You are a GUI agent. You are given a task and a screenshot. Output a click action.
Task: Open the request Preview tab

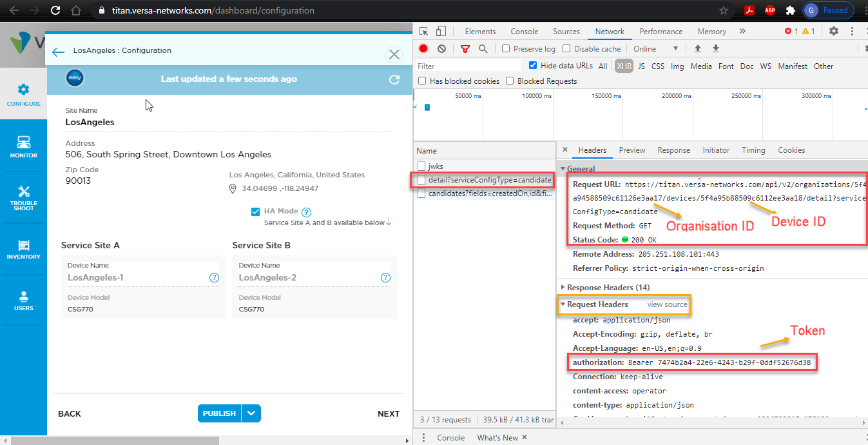(632, 150)
